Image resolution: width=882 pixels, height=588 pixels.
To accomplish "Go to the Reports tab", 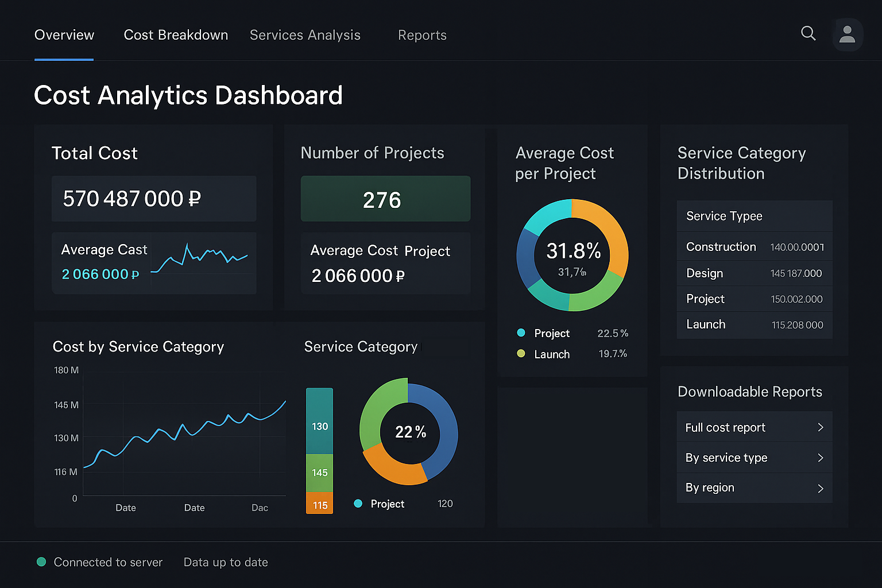I will click(422, 35).
